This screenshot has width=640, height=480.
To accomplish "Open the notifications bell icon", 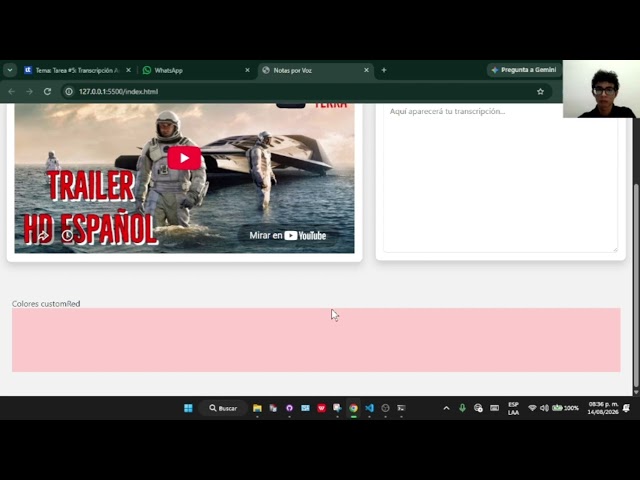I will pos(626,408).
